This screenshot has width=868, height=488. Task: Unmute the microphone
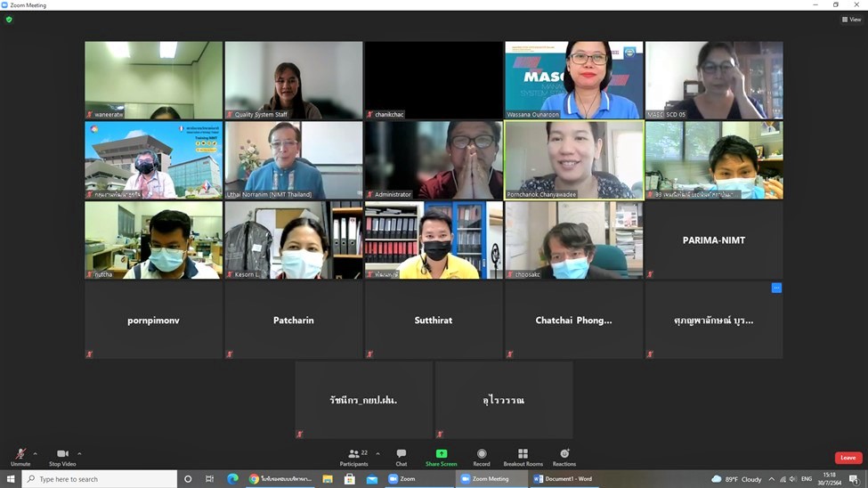point(20,457)
